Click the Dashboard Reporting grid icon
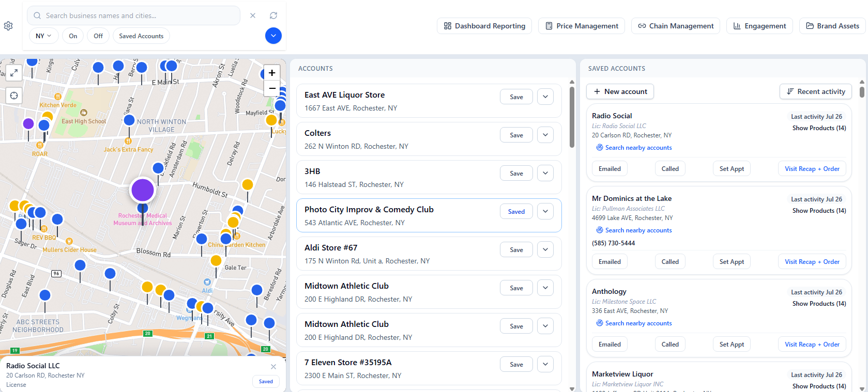 (448, 26)
